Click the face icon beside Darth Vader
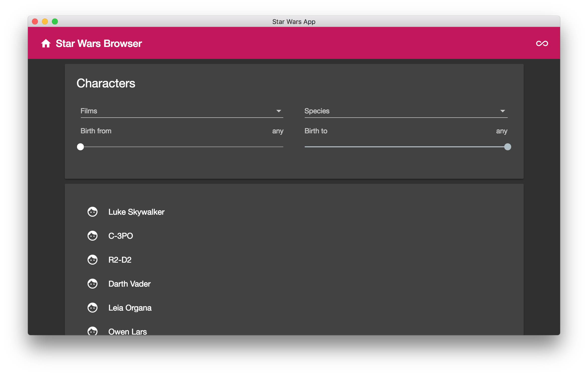Image resolution: width=588 pixels, height=375 pixels. coord(93,284)
